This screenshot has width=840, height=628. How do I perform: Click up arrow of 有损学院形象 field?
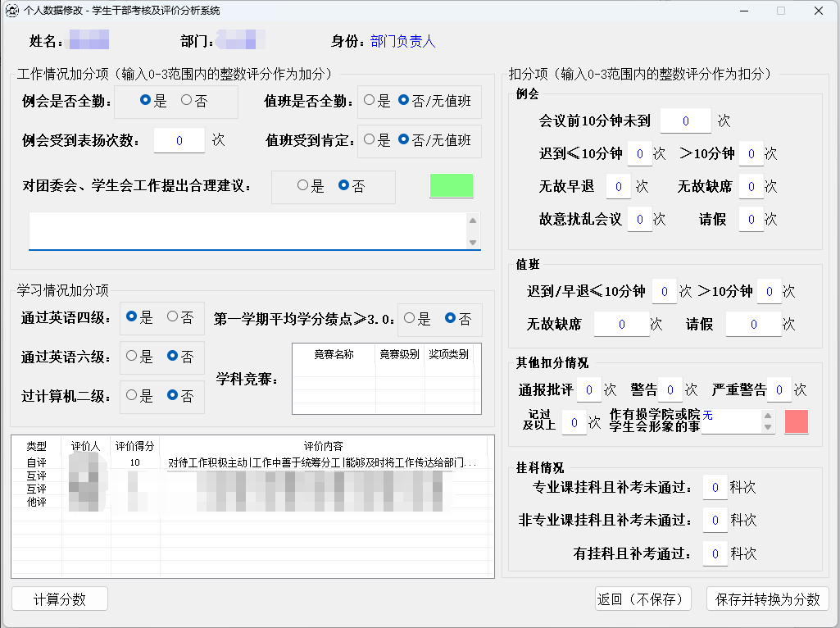[768, 416]
